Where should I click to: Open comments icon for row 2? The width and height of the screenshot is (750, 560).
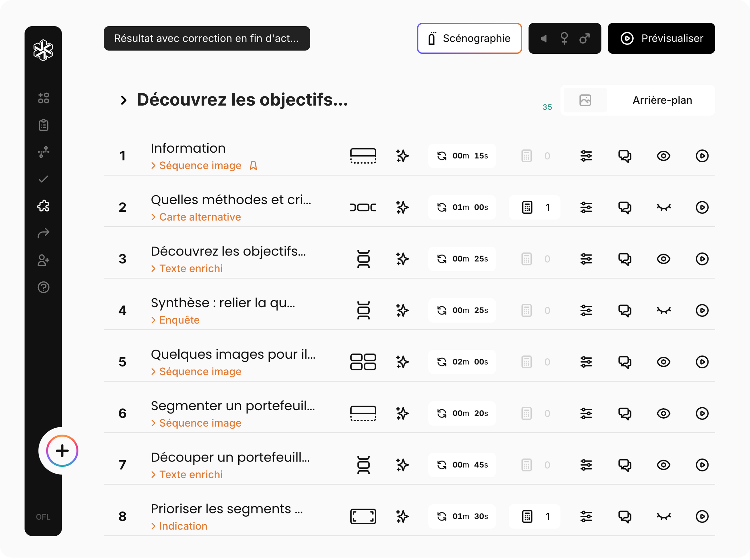[625, 207]
